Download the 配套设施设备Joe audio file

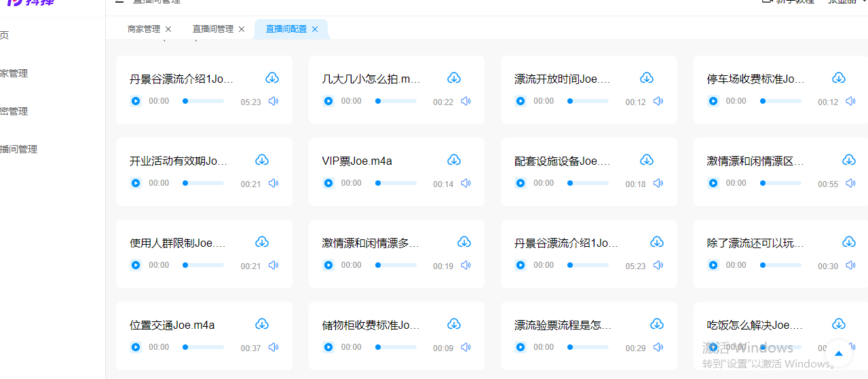pos(647,160)
